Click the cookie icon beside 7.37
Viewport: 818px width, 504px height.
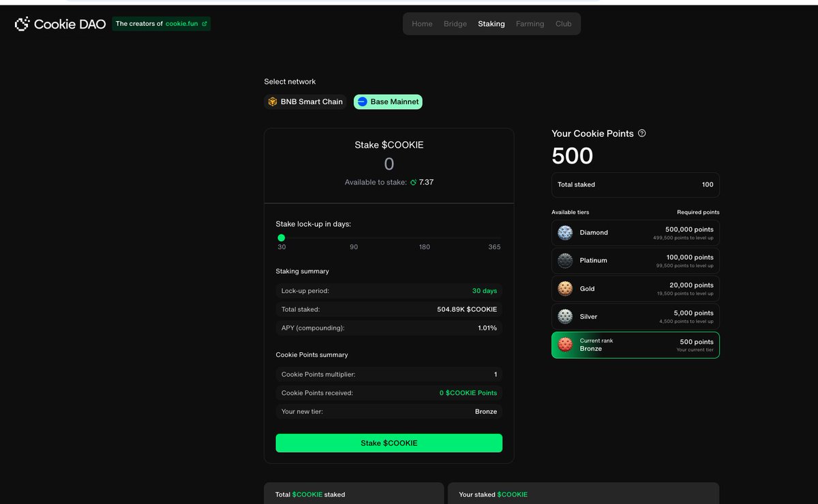pyautogui.click(x=413, y=183)
